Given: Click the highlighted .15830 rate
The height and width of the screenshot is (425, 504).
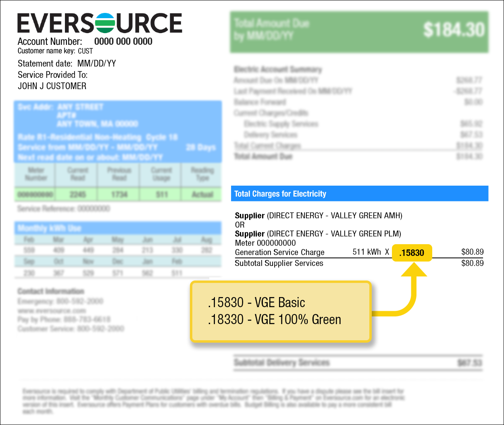Looking at the screenshot, I should [412, 253].
